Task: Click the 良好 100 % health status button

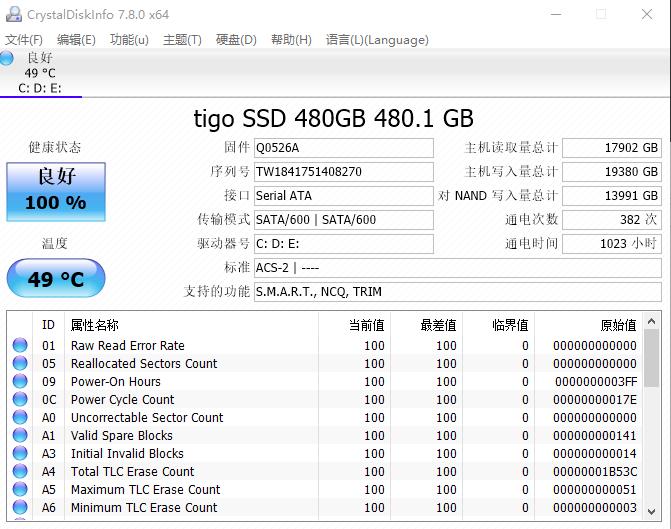Action: click(56, 192)
